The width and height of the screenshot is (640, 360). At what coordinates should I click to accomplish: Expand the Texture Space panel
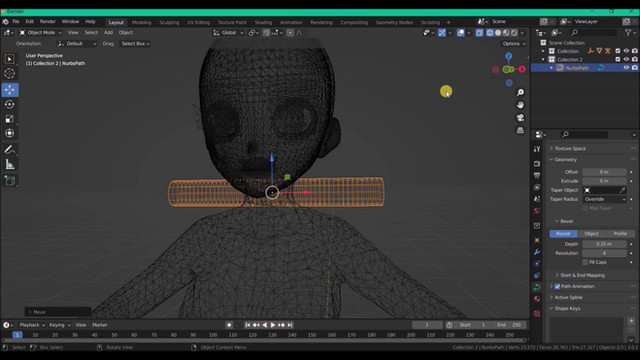[x=570, y=148]
